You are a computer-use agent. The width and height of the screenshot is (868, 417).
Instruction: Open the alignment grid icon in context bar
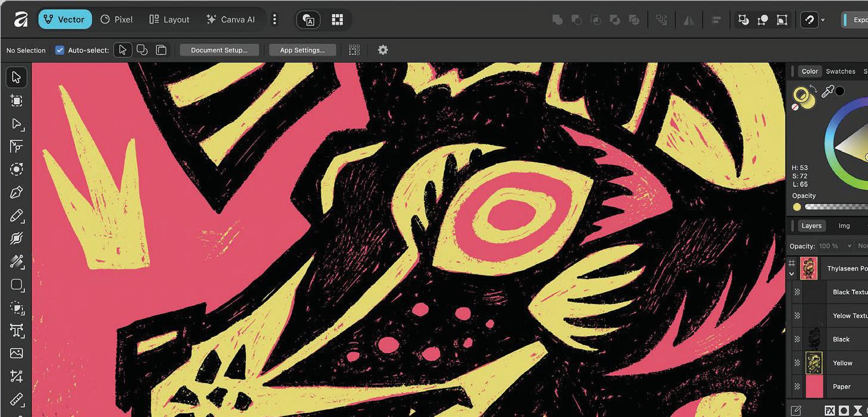click(x=354, y=50)
